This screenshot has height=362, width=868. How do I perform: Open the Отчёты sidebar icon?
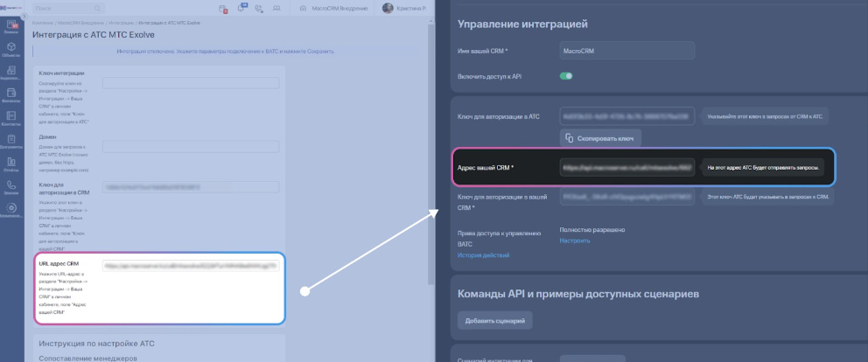point(11,164)
